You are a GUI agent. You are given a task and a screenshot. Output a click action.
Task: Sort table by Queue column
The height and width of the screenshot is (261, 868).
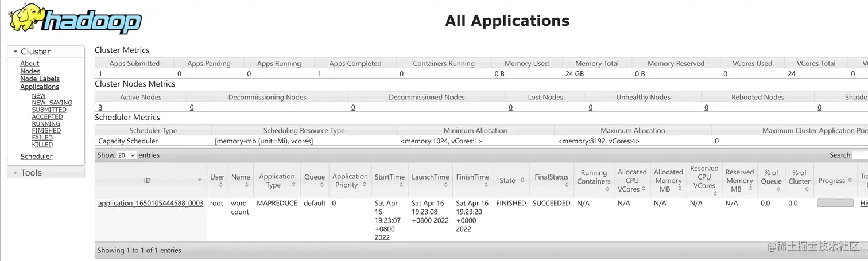coord(315,180)
